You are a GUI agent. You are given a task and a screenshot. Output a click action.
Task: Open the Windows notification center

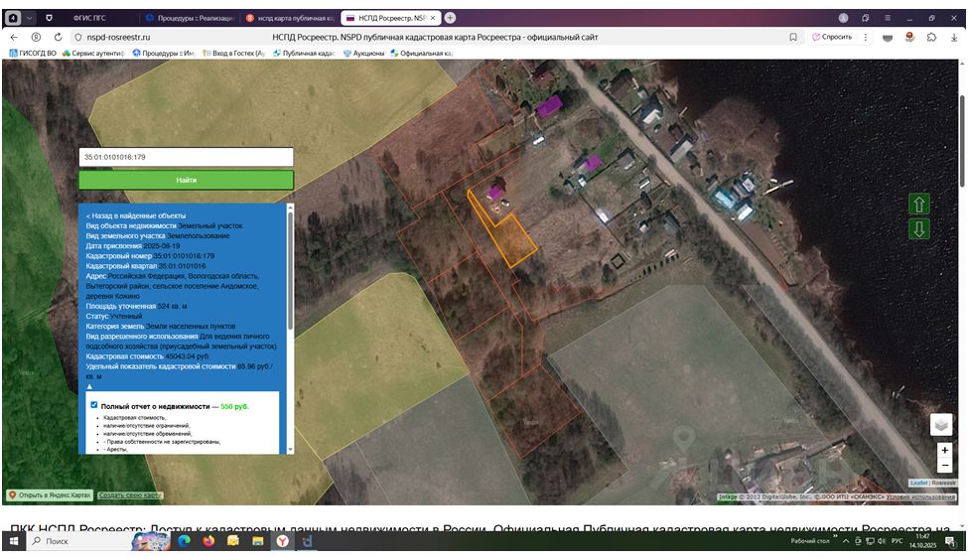pyautogui.click(x=949, y=541)
